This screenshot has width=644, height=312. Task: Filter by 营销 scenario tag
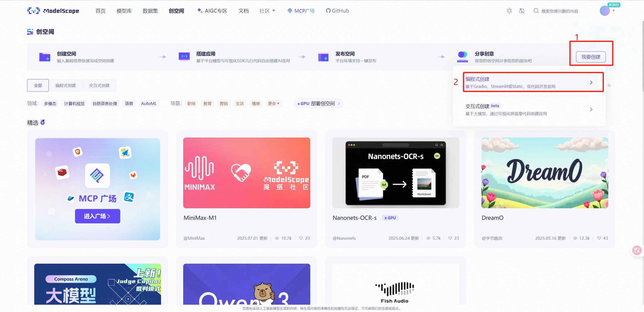pyautogui.click(x=224, y=103)
